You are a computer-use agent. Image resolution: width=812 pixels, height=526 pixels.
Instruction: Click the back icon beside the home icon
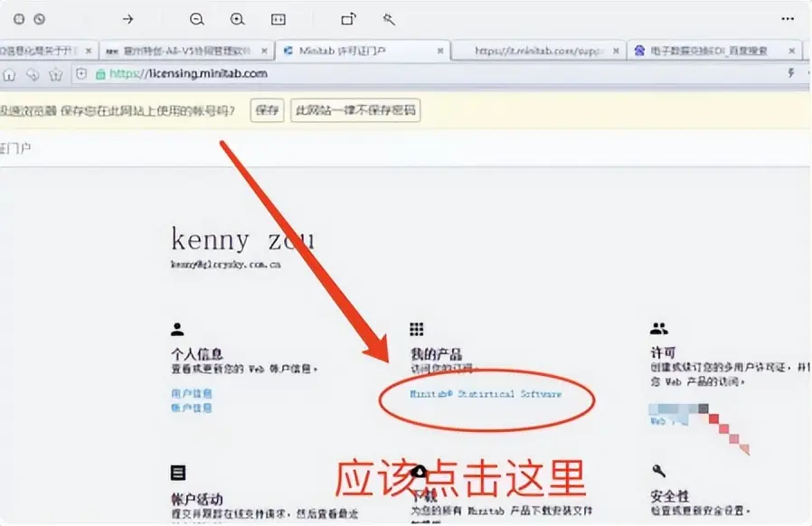[33, 74]
